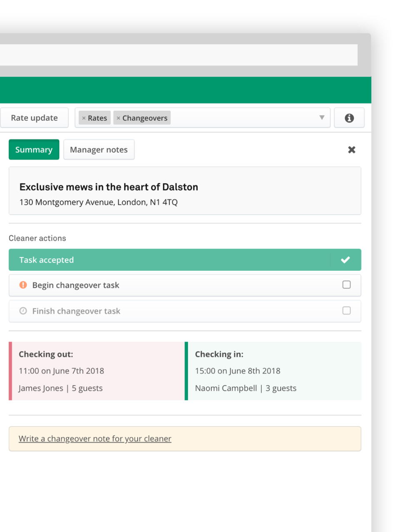Select the Checking out details card
400x532 pixels.
pos(97,371)
